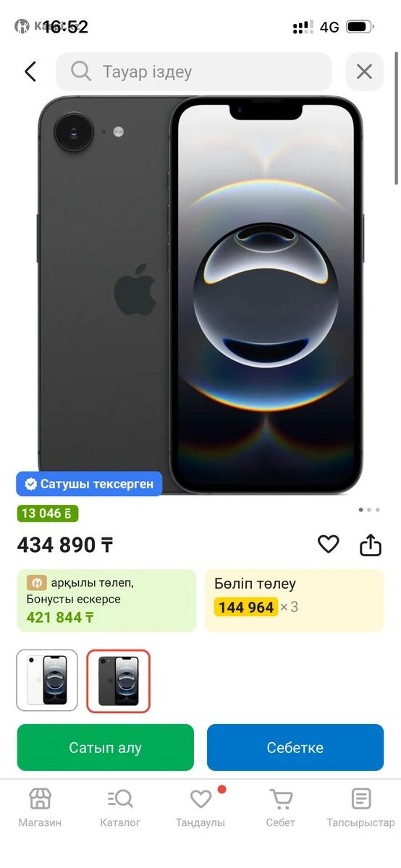Open the Магазин tab icon
The height and width of the screenshot is (868, 401).
tap(40, 799)
